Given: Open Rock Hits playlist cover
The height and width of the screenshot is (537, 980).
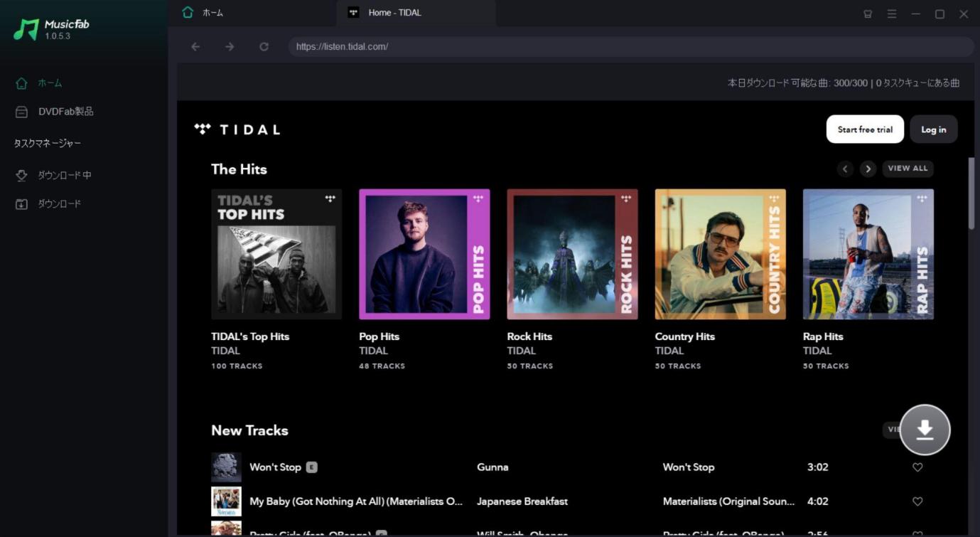Looking at the screenshot, I should click(x=572, y=254).
